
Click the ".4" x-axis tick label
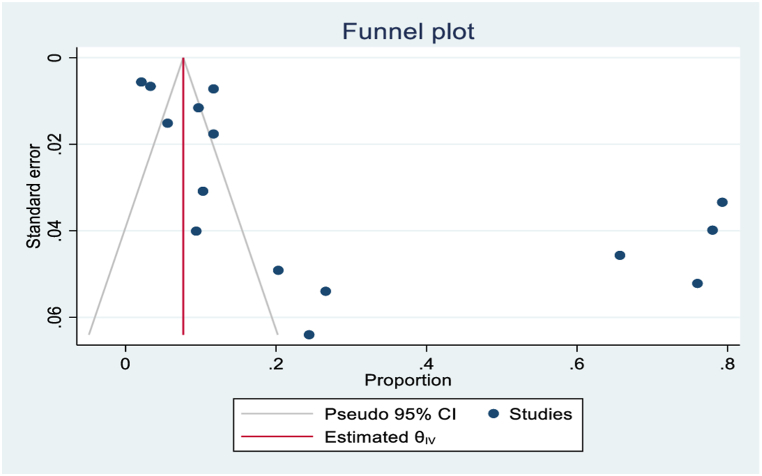point(425,362)
